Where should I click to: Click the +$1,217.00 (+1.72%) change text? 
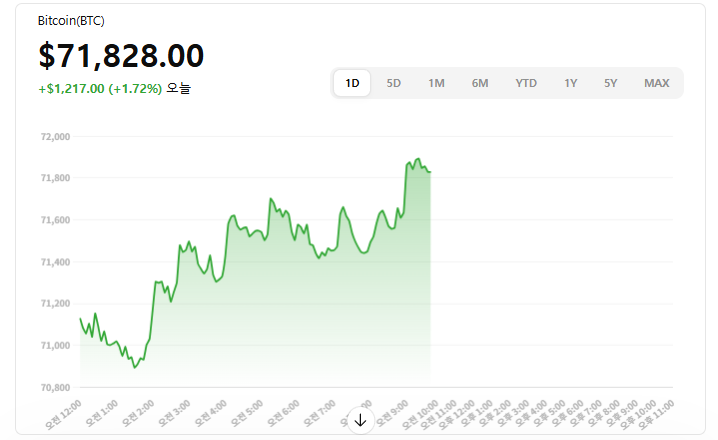point(100,89)
